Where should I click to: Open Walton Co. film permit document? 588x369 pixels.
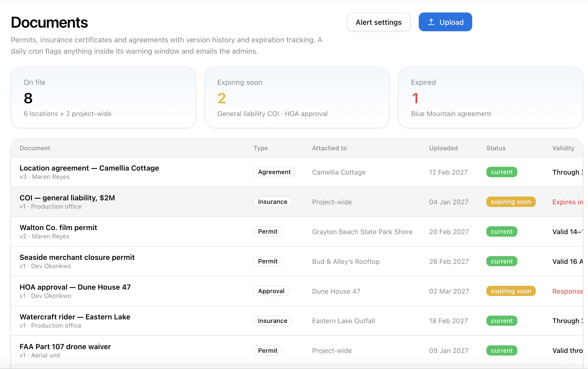58,227
